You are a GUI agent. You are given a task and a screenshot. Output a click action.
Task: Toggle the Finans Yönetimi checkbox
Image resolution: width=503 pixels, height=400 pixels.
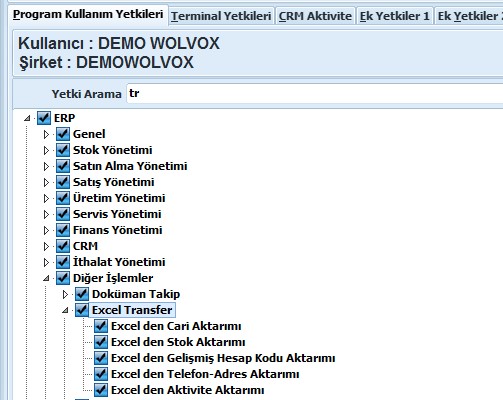coord(63,230)
